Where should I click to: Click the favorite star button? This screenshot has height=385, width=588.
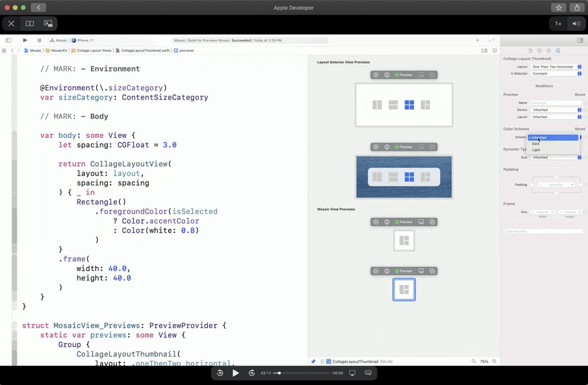[x=559, y=8]
